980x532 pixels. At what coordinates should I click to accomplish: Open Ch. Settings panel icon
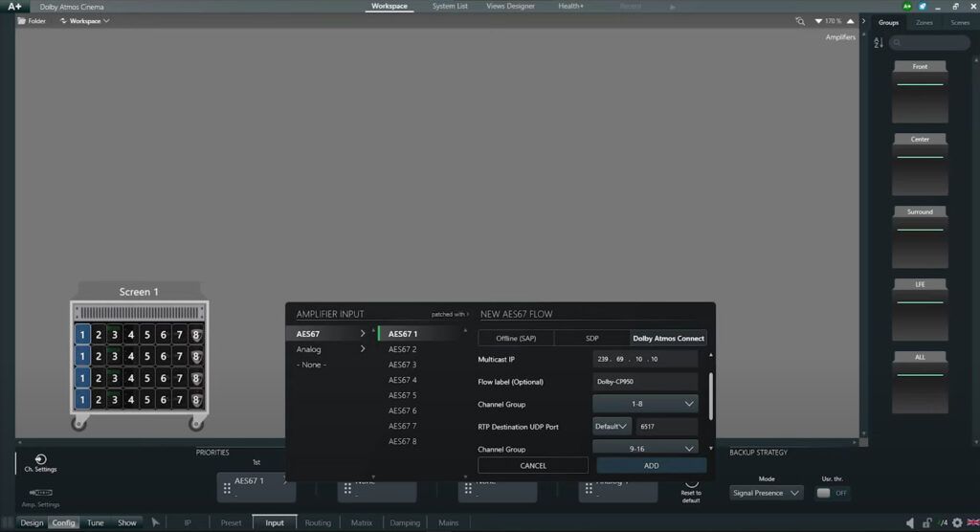(40, 460)
